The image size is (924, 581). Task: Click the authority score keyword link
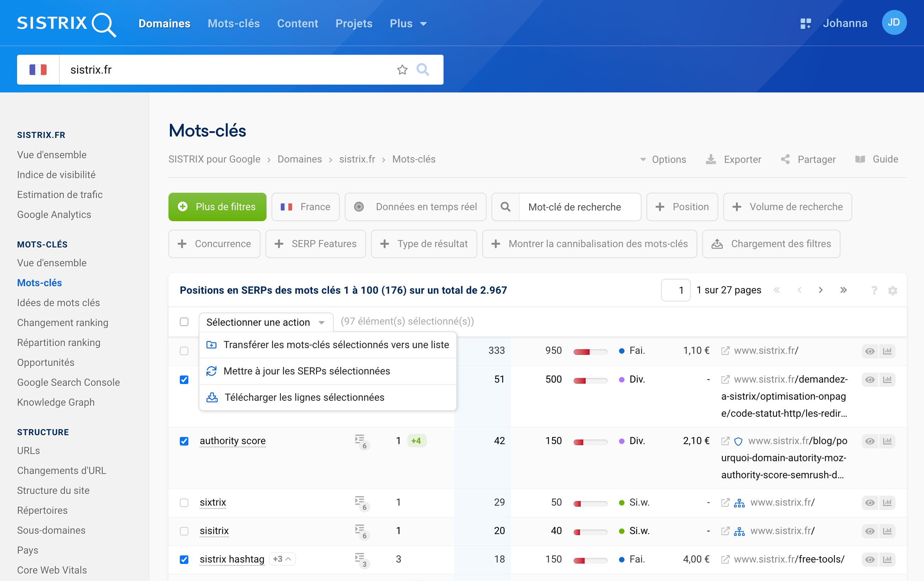coord(232,441)
